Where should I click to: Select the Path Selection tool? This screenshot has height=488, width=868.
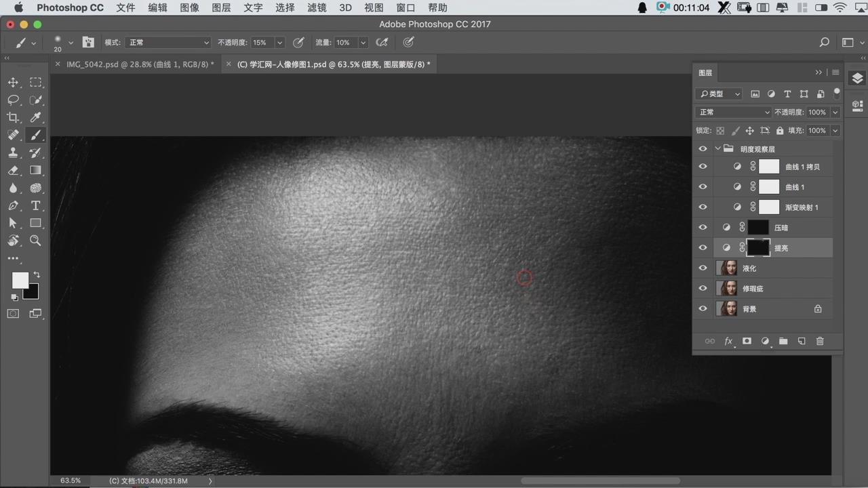tap(13, 223)
